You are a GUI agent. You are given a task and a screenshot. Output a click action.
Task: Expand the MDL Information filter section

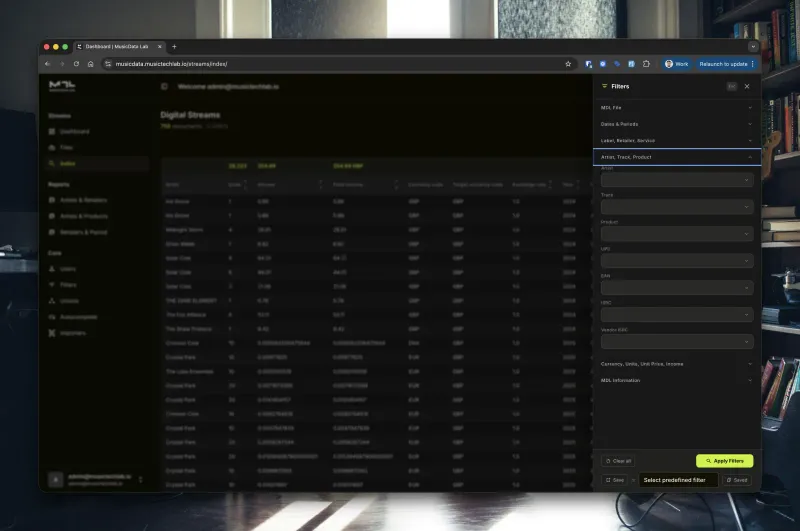[677, 381]
